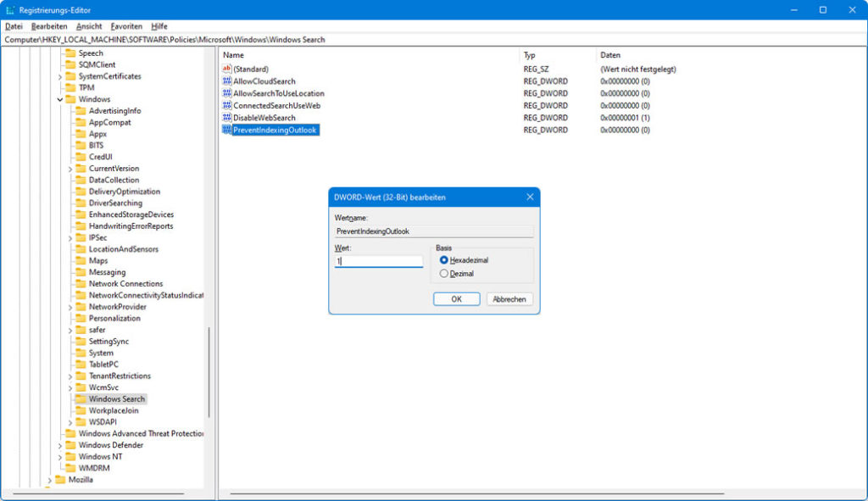Expand the safer key
Screen dimensions: 868x501
70,331
